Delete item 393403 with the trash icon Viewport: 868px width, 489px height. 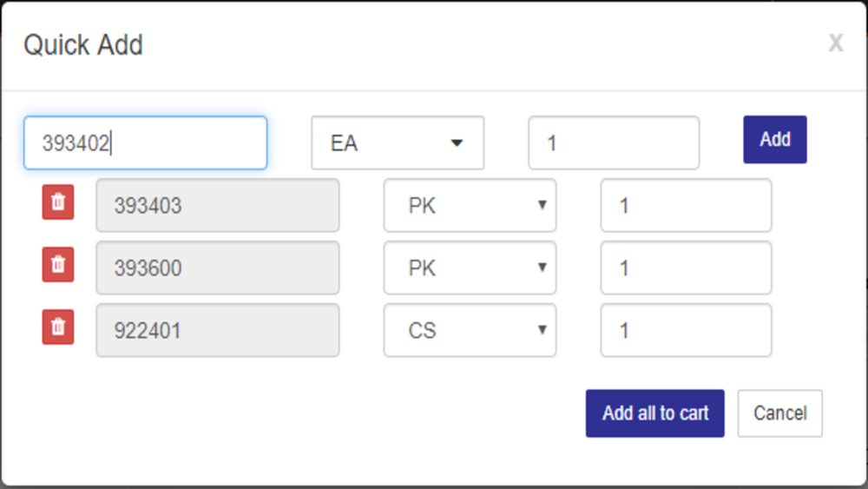coord(58,202)
